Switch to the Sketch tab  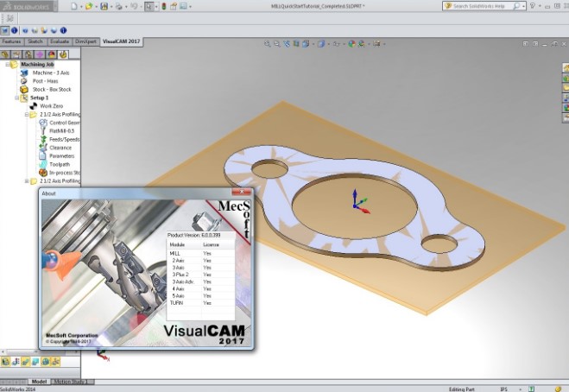pos(35,41)
